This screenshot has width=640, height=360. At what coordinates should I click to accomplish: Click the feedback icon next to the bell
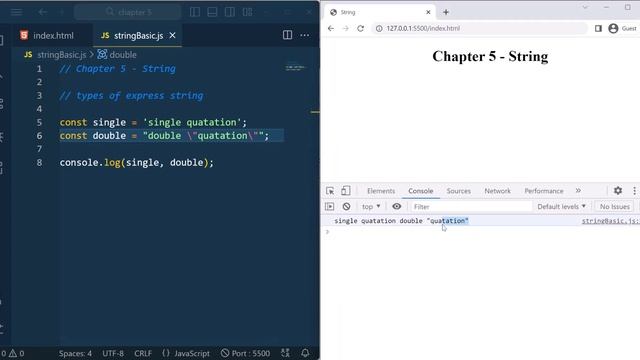pyautogui.click(x=285, y=353)
